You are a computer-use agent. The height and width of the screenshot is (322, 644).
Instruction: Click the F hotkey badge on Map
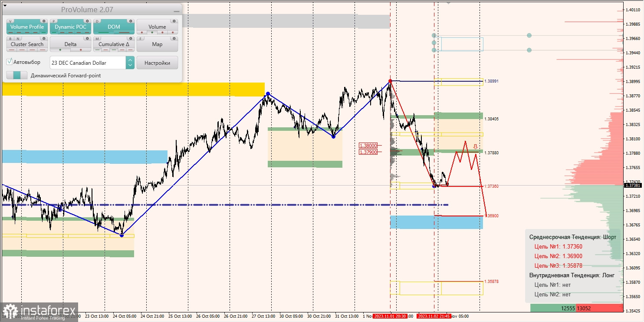(x=141, y=38)
